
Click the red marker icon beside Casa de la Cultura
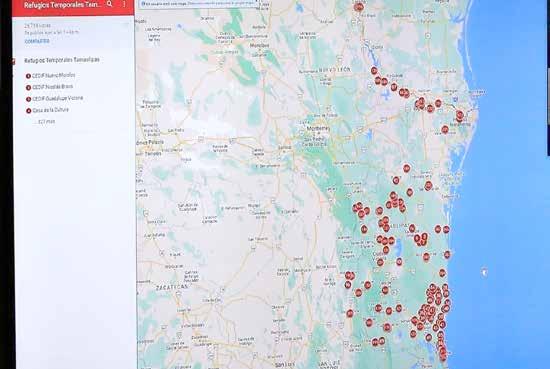tap(28, 110)
